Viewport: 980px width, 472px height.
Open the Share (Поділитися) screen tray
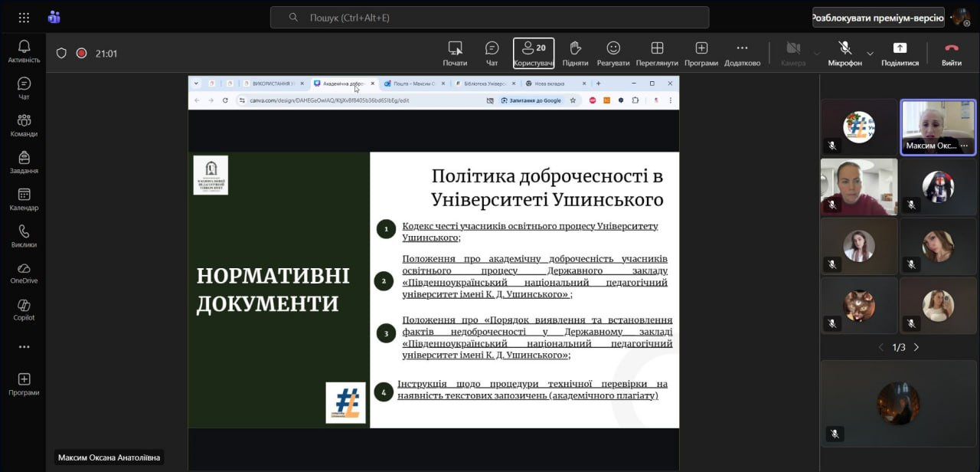click(x=900, y=53)
